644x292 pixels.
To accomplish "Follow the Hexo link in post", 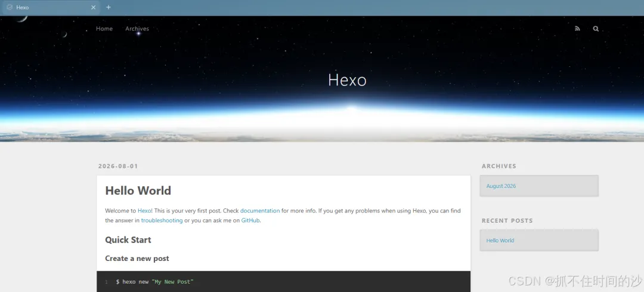I will click(144, 211).
